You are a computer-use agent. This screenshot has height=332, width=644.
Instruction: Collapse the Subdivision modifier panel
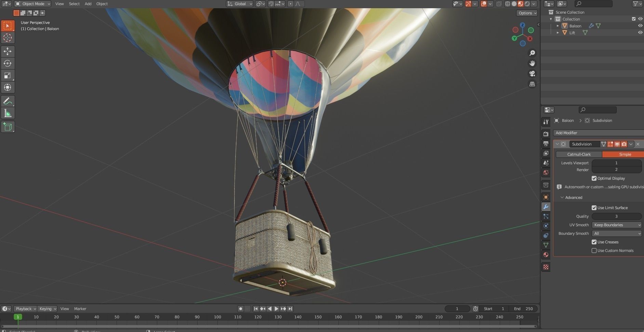click(x=557, y=144)
